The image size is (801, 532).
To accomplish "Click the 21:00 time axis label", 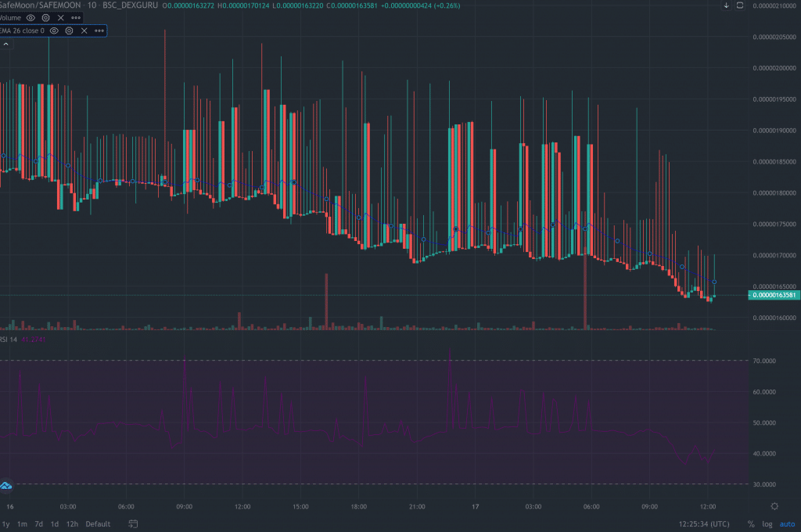I will (x=417, y=506).
